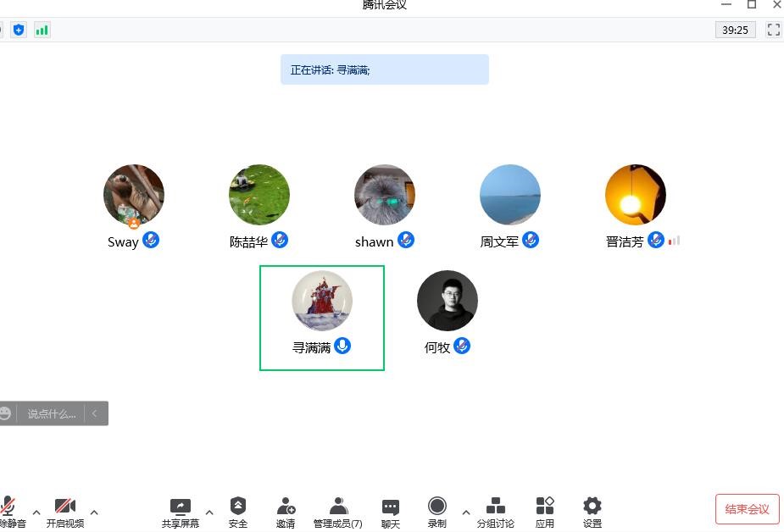Expand recording options arrow beside 录制
Image resolution: width=784 pixels, height=532 pixels.
click(466, 512)
